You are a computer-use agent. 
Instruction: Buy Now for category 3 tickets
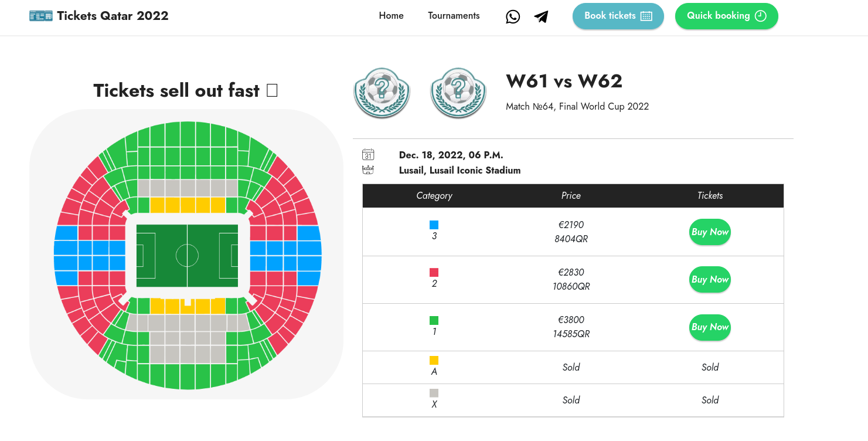click(x=710, y=232)
